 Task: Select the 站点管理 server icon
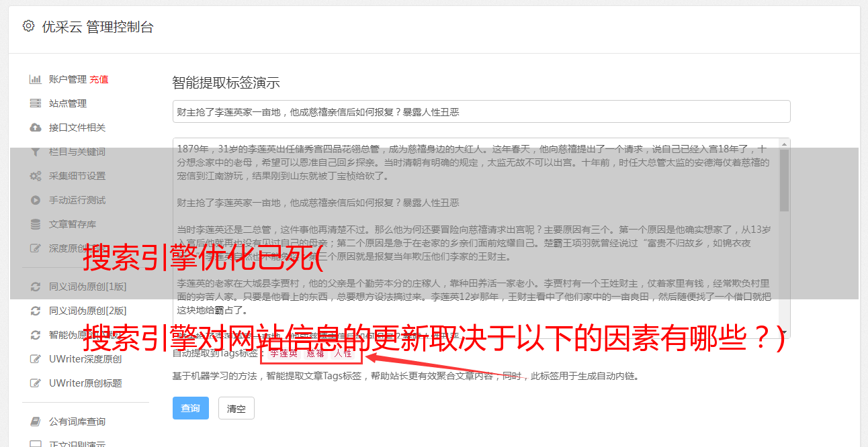click(x=36, y=103)
